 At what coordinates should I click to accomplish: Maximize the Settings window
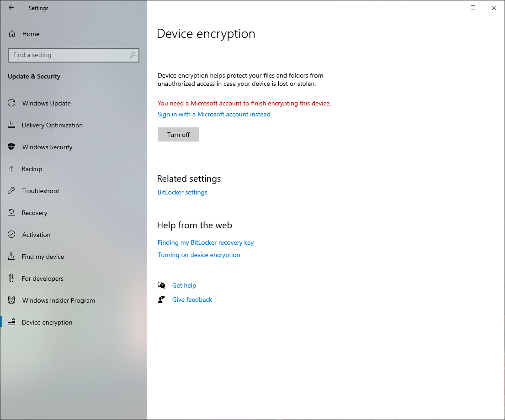point(473,8)
